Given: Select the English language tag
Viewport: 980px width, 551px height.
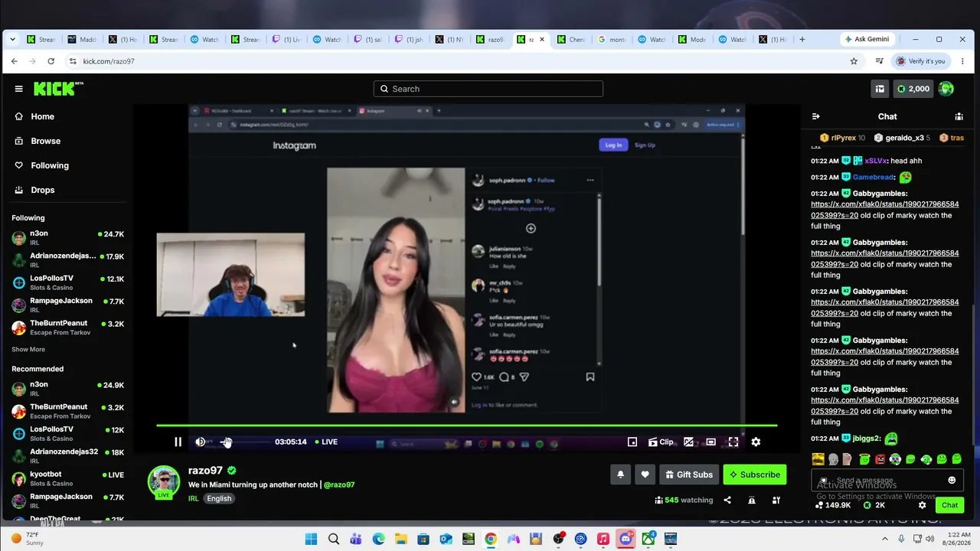Looking at the screenshot, I should coord(219,498).
